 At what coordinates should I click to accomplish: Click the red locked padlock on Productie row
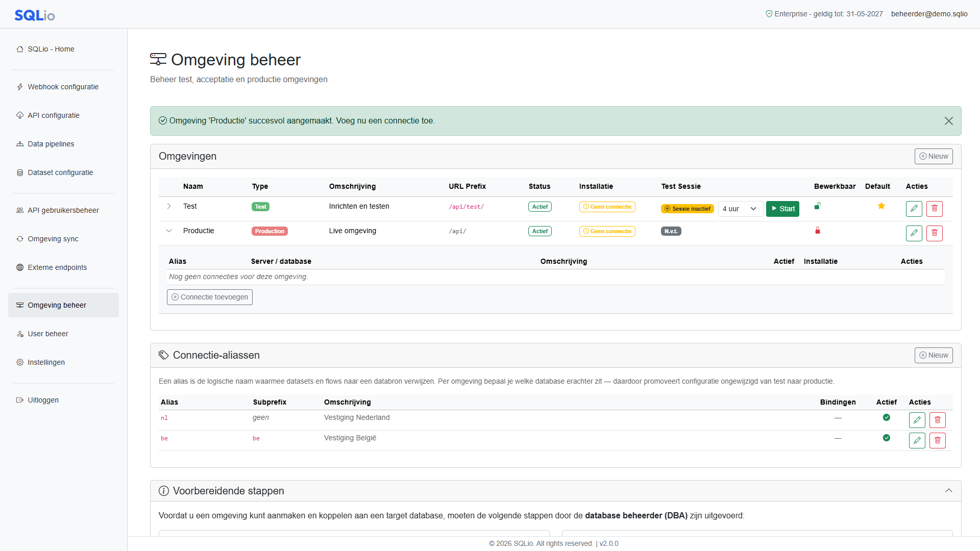(x=817, y=231)
